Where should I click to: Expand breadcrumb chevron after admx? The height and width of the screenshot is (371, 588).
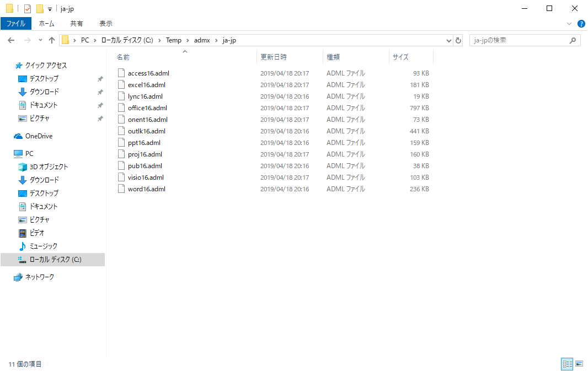(216, 40)
